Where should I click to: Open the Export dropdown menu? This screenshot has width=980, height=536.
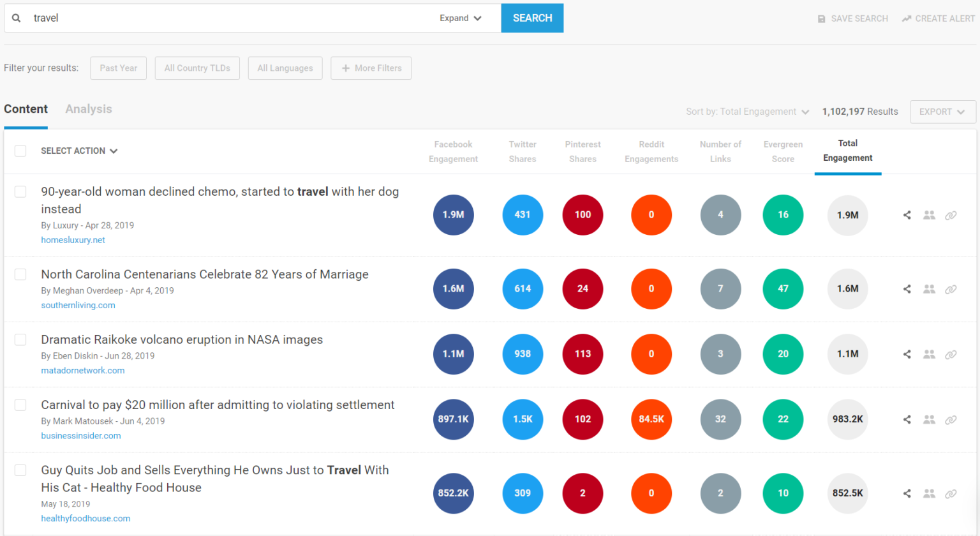(x=942, y=112)
